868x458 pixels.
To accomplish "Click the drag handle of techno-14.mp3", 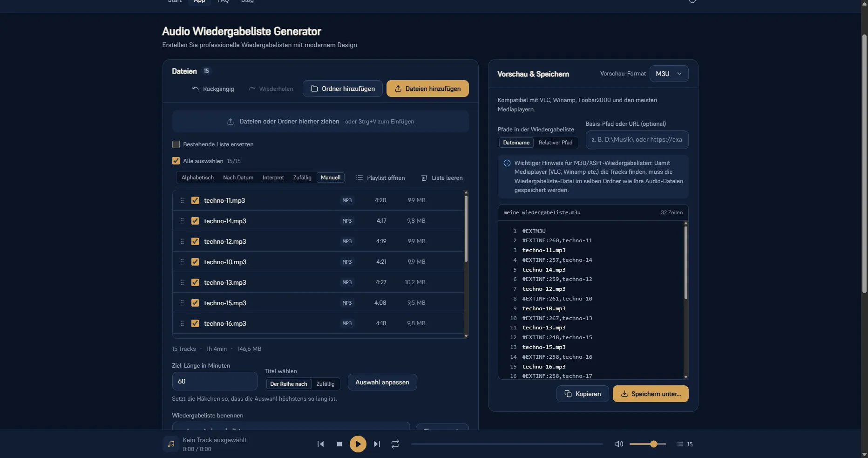I will pyautogui.click(x=182, y=221).
